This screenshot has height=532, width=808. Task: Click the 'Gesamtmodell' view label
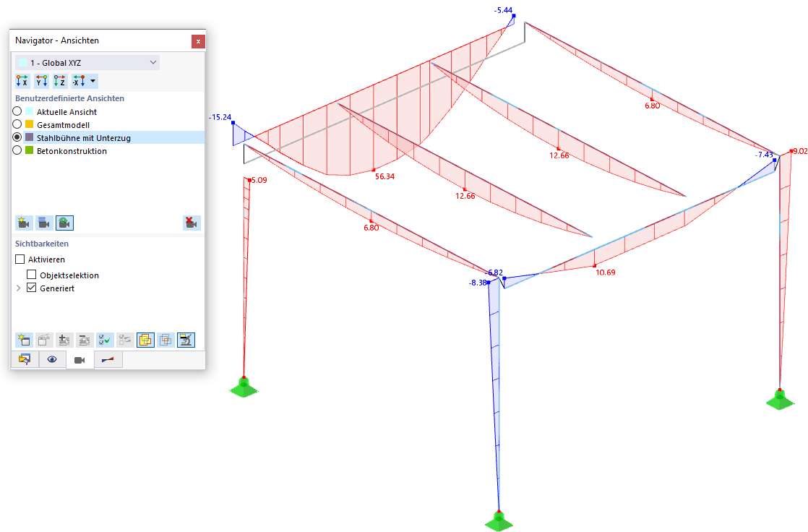(63, 125)
